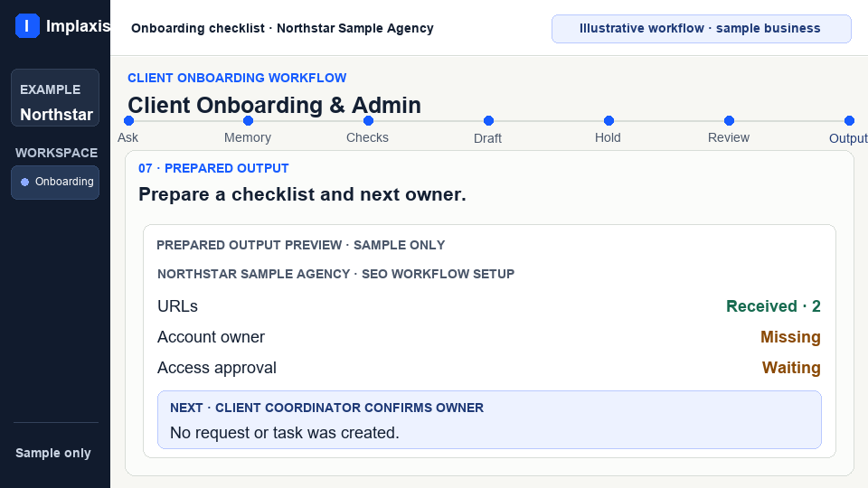Jump to the Review step marker

729,120
